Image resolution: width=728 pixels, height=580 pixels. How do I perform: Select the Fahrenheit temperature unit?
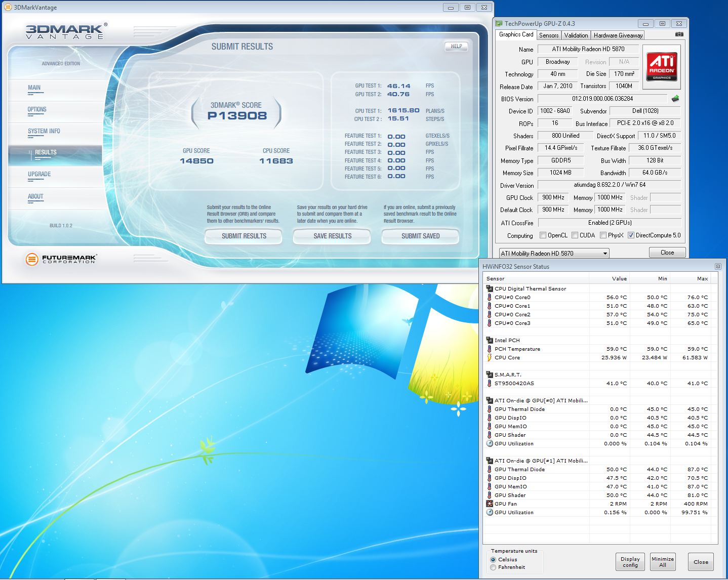click(493, 567)
